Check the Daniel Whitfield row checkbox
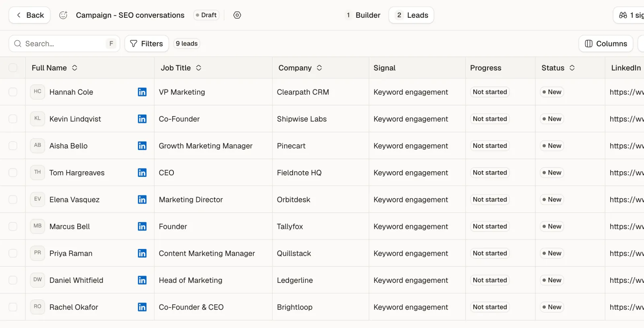The width and height of the screenshot is (644, 328). click(x=13, y=280)
